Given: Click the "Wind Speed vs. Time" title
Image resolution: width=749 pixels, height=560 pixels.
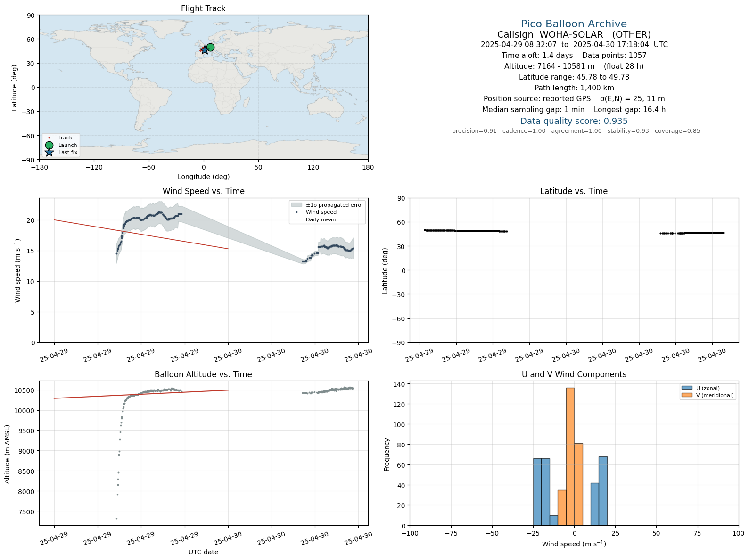Looking at the screenshot, I should 203,191.
